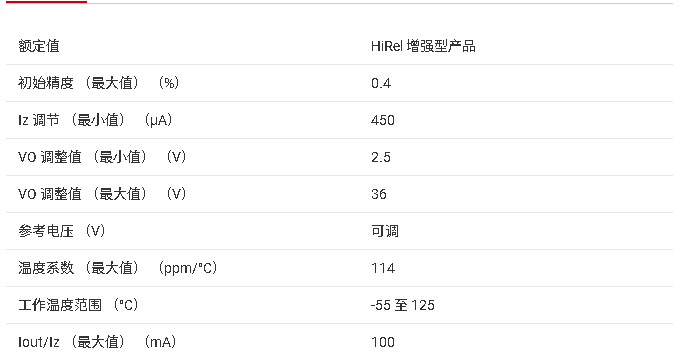682x360 pixels.
Task: Select the Iz 调节 (最小值) (µA) label
Action: (x=95, y=120)
